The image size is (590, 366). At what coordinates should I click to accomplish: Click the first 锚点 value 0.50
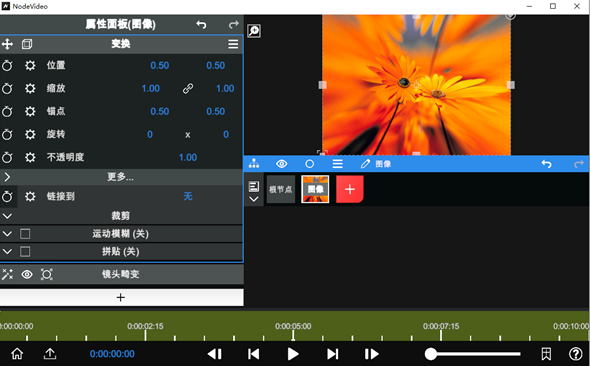pyautogui.click(x=160, y=111)
